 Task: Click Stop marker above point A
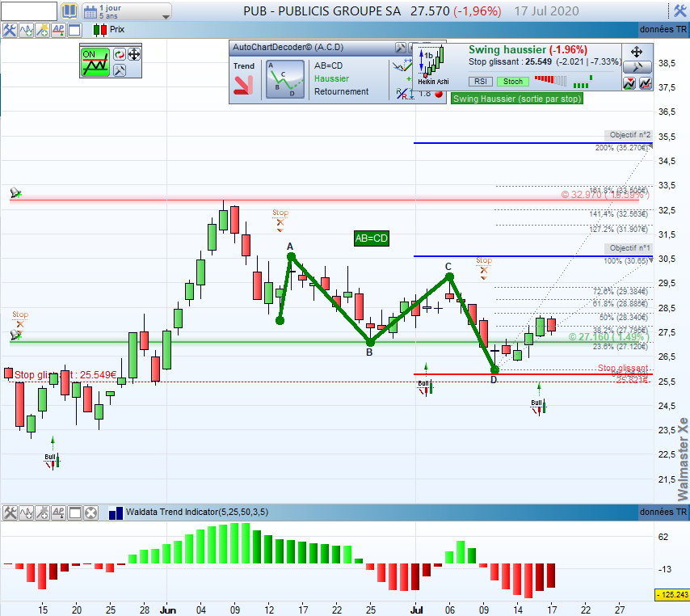[280, 220]
